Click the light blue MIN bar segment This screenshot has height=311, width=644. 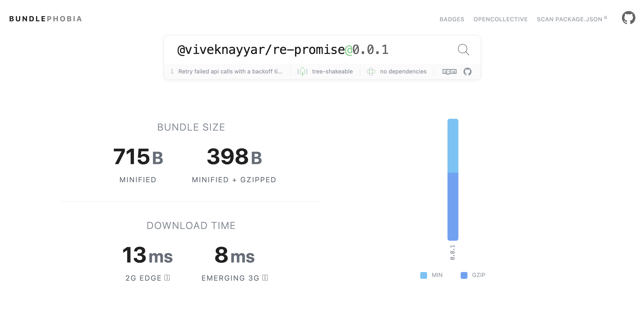click(452, 146)
